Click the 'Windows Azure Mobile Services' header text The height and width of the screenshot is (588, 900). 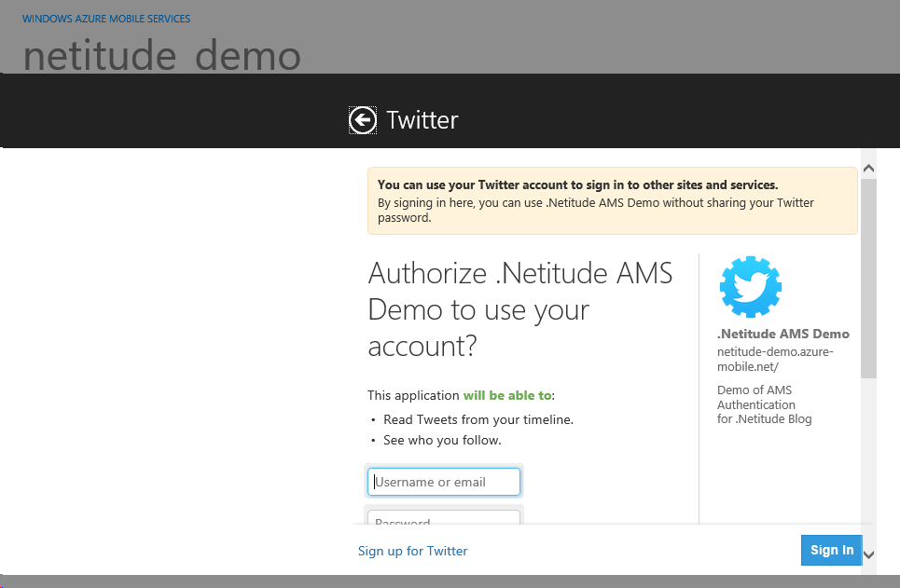click(106, 19)
